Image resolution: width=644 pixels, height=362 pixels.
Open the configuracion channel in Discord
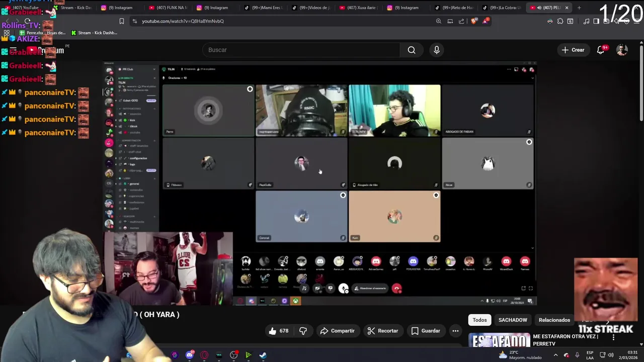click(x=138, y=158)
